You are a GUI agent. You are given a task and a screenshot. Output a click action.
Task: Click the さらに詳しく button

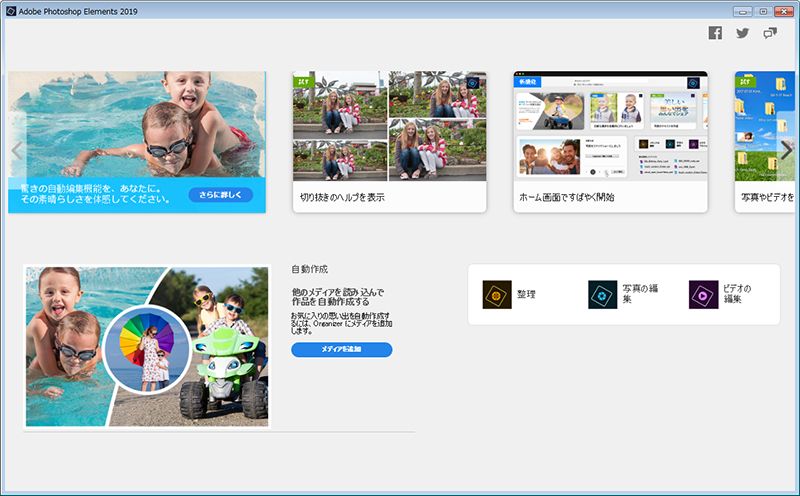click(220, 194)
